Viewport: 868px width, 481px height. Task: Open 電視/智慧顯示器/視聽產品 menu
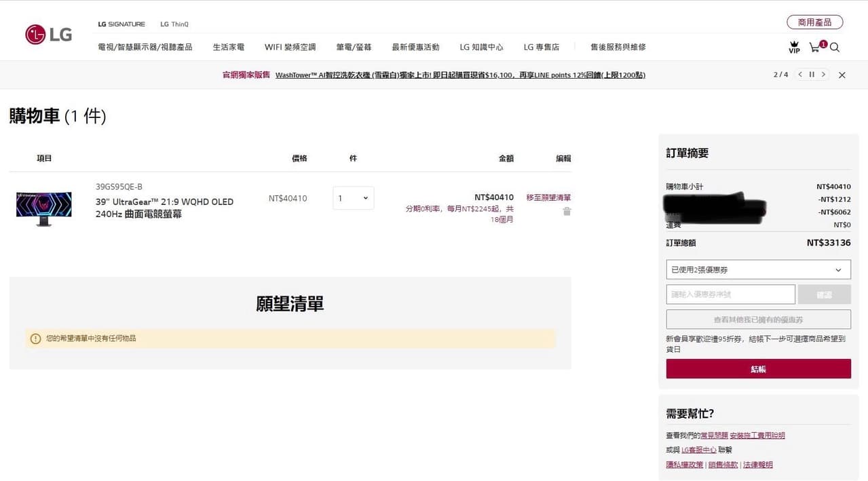(145, 47)
